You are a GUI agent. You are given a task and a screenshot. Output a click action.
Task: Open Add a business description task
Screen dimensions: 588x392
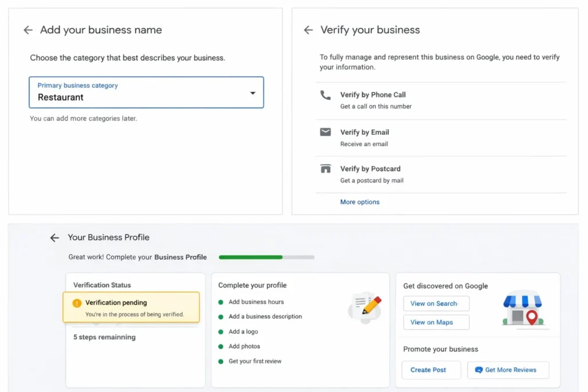pos(265,317)
